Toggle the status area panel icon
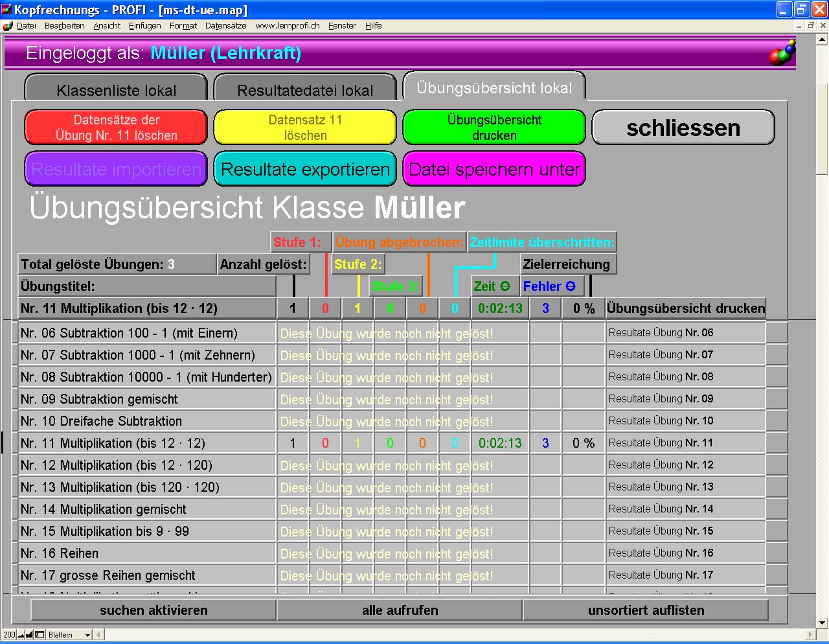This screenshot has height=644, width=829. (40, 635)
